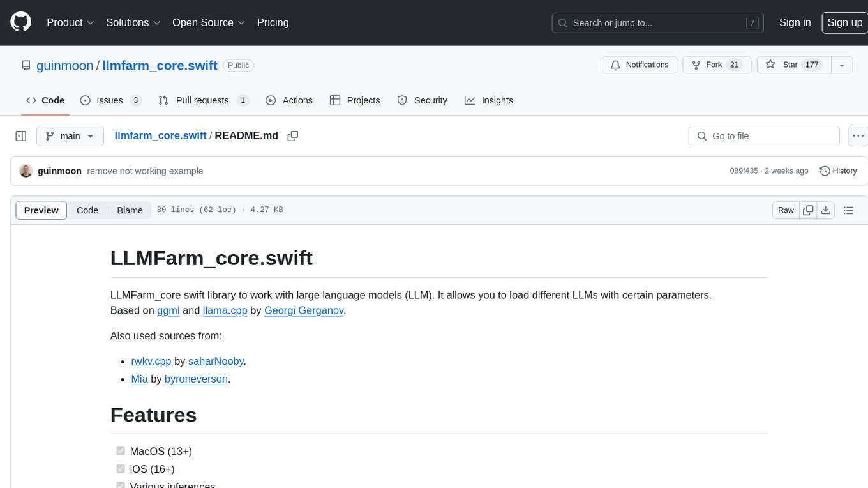The width and height of the screenshot is (868, 488).
Task: Select the Preview view
Action: (41, 210)
